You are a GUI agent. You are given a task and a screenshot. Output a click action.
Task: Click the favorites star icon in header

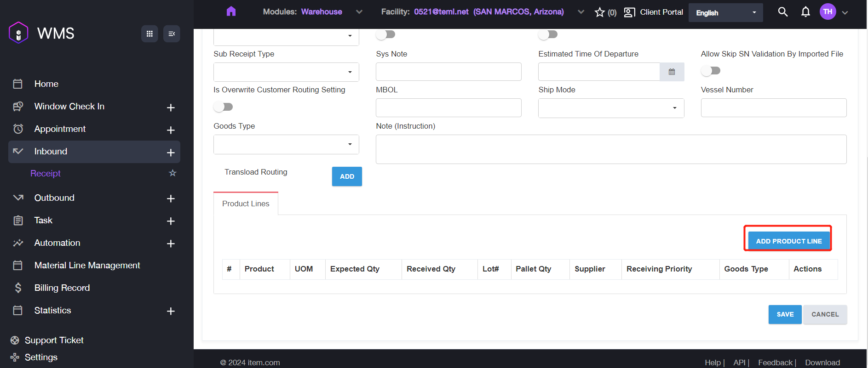point(599,12)
